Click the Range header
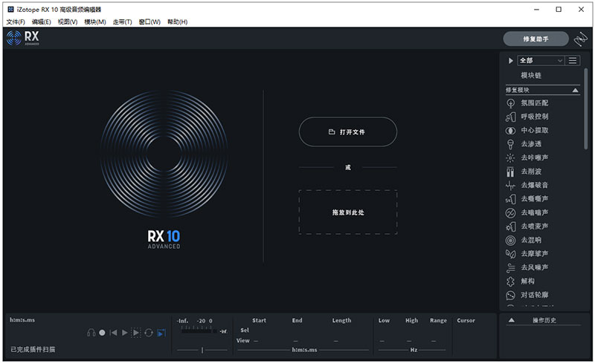This screenshot has width=595, height=364. point(438,320)
